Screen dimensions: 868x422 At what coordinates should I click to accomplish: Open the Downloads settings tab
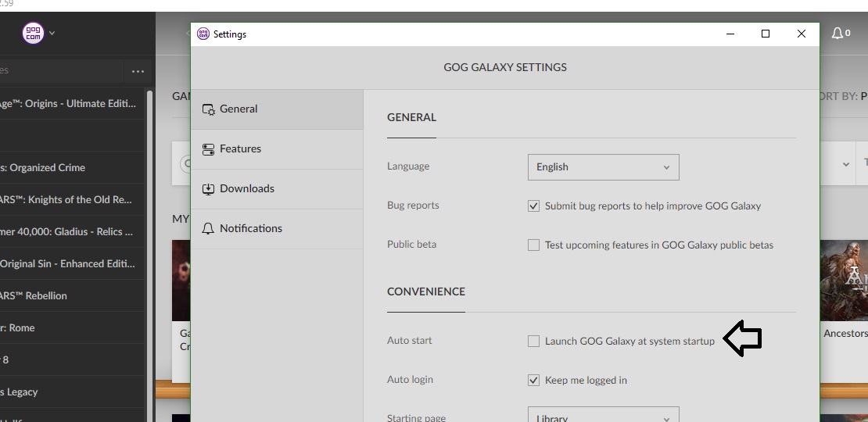tap(277, 188)
